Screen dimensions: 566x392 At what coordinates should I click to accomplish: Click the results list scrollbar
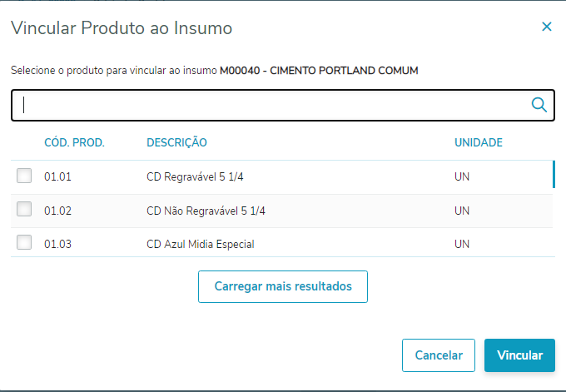(x=554, y=175)
